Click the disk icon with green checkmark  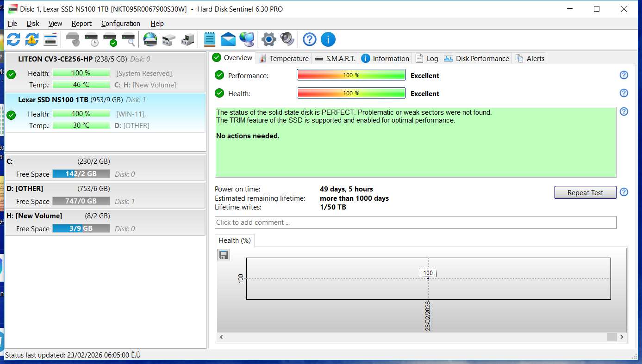click(x=110, y=40)
